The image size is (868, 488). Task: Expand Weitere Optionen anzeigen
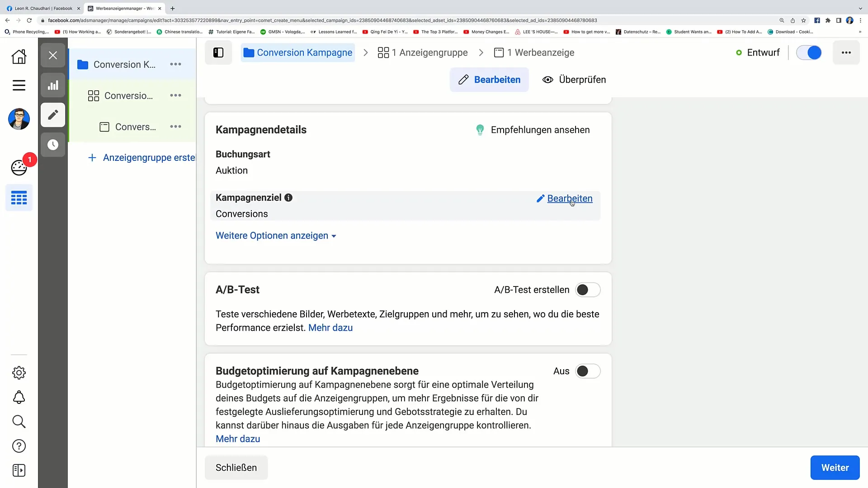click(x=276, y=235)
